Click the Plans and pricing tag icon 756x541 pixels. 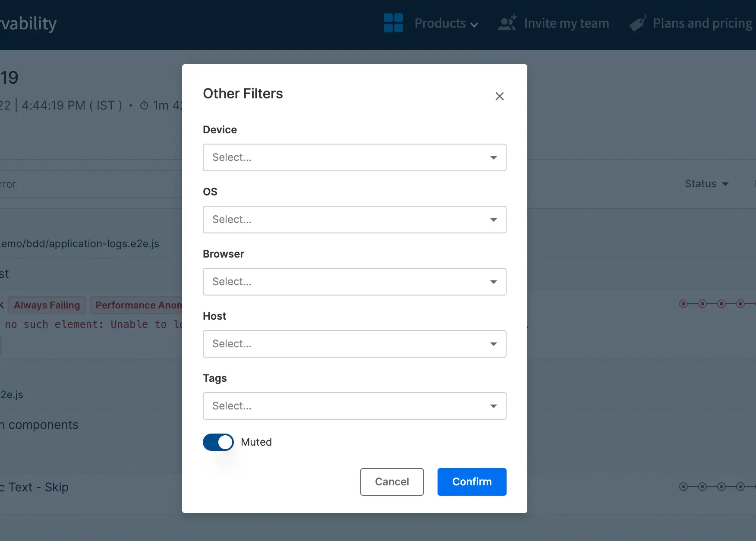(x=637, y=23)
